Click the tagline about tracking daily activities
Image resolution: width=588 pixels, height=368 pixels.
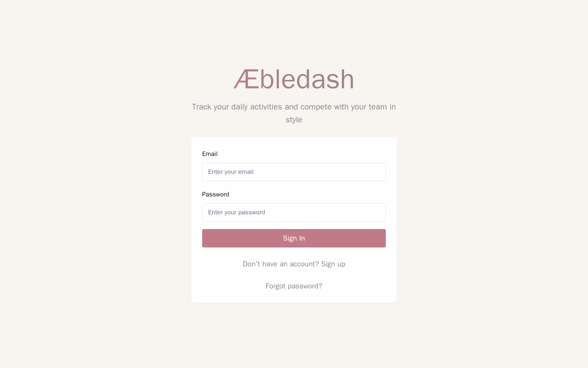[x=294, y=107]
